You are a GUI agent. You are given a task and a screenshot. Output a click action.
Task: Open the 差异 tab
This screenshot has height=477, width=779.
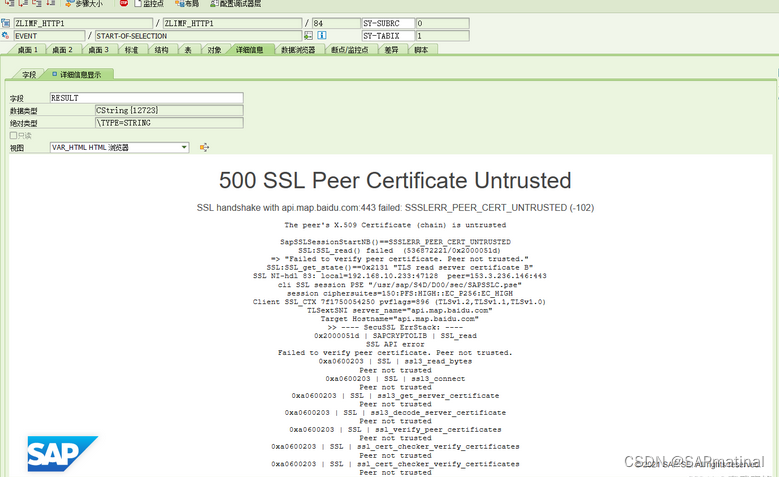[x=391, y=50]
